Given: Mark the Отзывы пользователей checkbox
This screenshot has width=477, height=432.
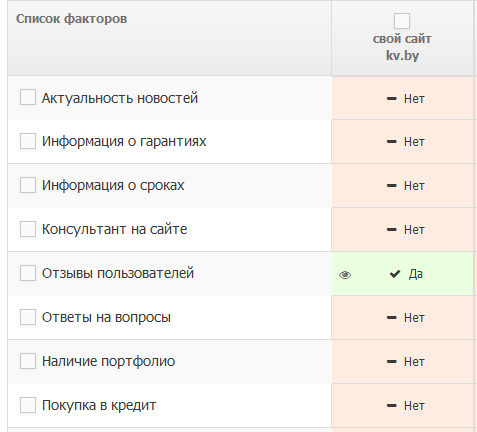Looking at the screenshot, I should click(x=28, y=273).
